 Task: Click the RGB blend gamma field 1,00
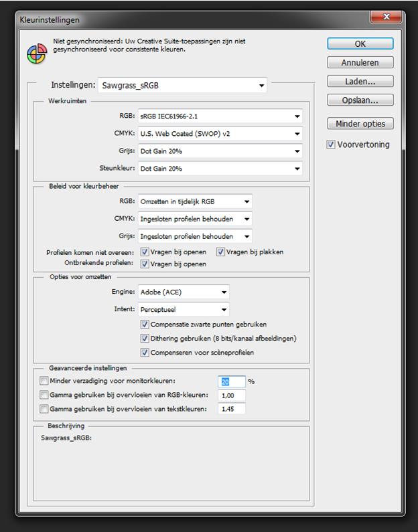(x=232, y=395)
